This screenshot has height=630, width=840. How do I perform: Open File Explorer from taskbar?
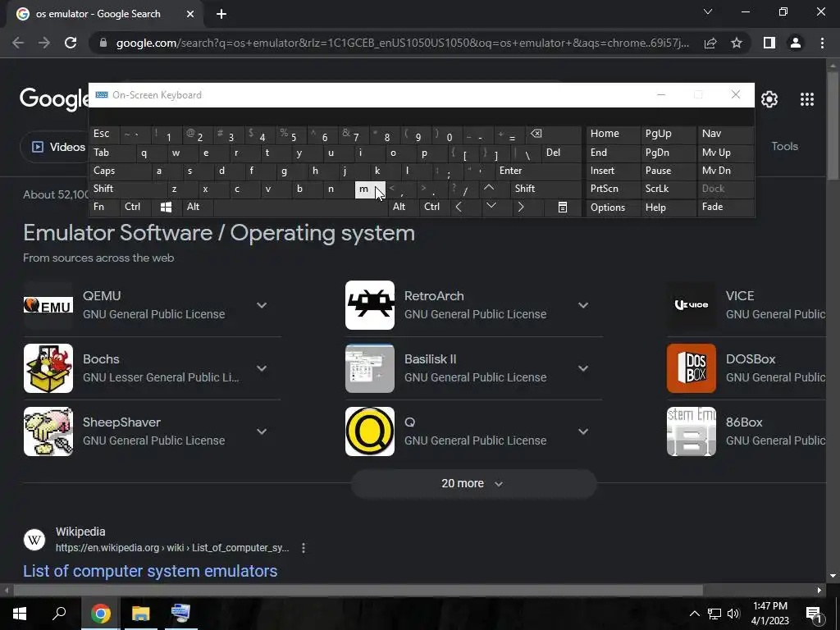coord(141,613)
